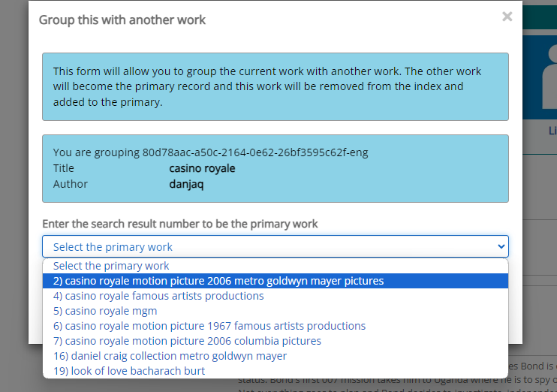Image resolution: width=557 pixels, height=392 pixels.
Task: Click the title value 'casino royale'
Action: (x=202, y=168)
